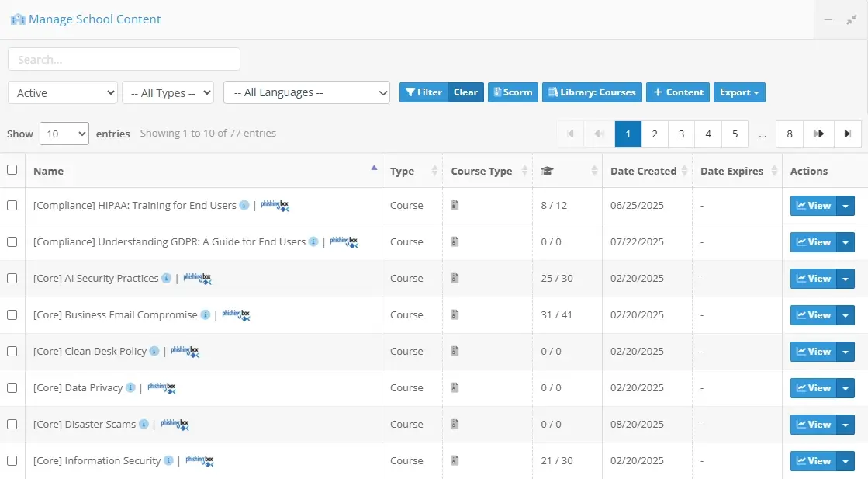Click info icon beside AI Security Practices

tap(166, 279)
